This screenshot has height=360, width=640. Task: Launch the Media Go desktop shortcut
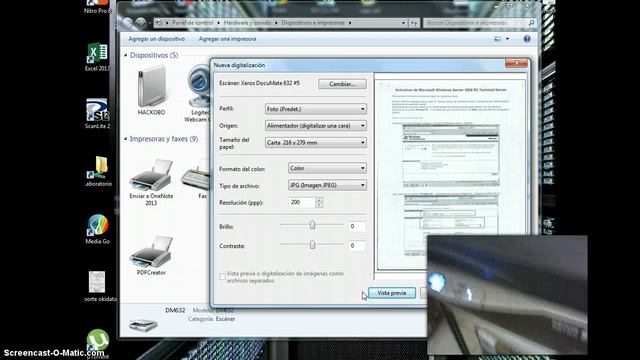(98, 229)
